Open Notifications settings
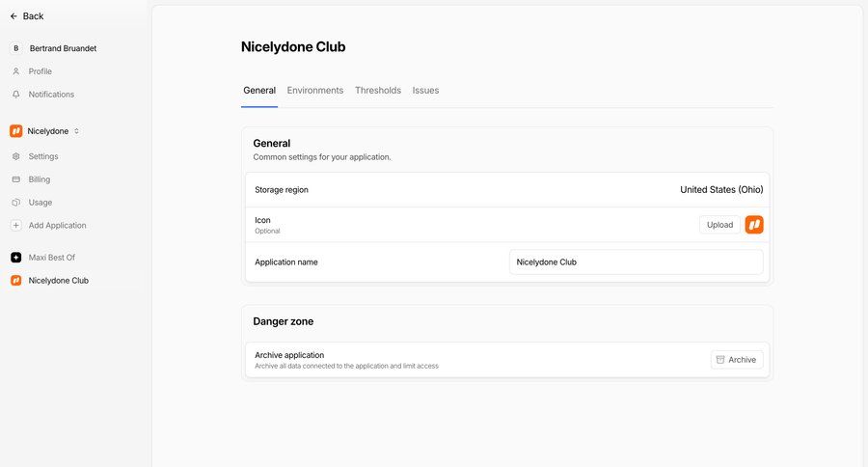Image resolution: width=868 pixels, height=467 pixels. 51,95
